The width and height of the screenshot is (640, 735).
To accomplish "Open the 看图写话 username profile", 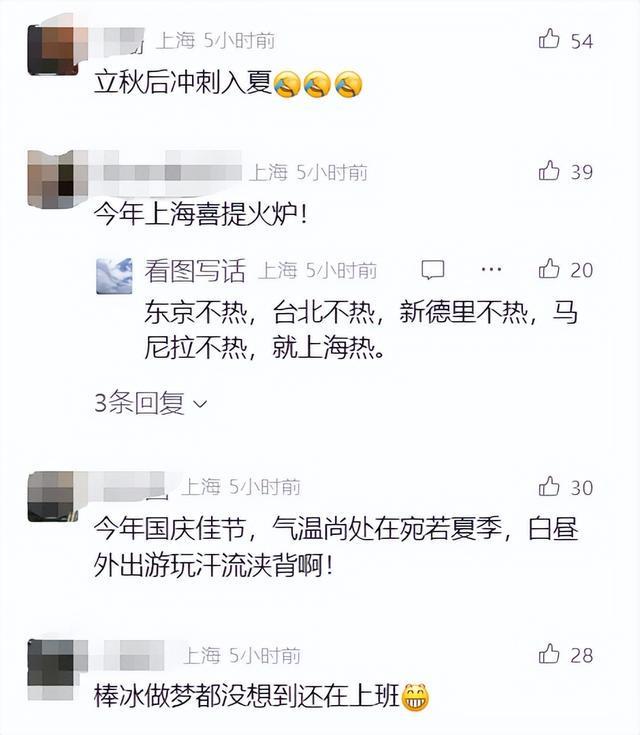I will pyautogui.click(x=195, y=270).
